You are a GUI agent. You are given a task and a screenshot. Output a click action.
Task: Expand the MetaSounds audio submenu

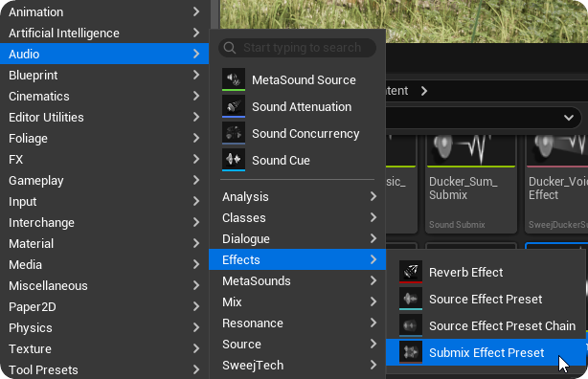[298, 280]
